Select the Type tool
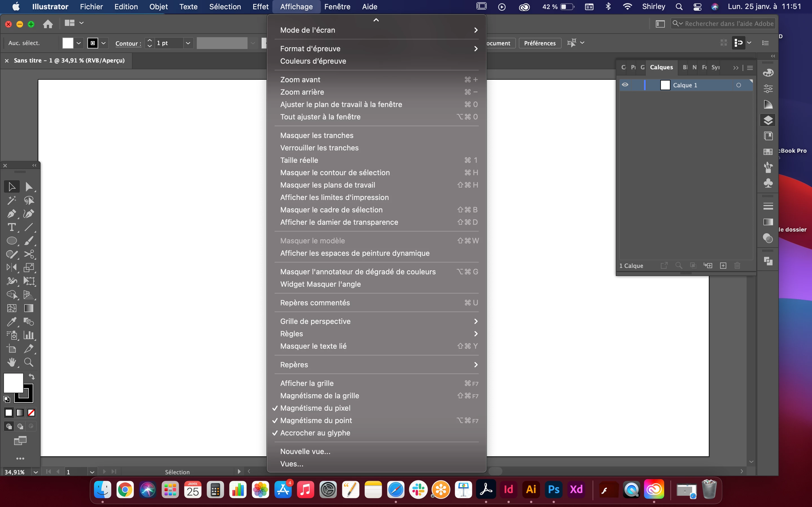Viewport: 812px width, 507px height. click(11, 227)
